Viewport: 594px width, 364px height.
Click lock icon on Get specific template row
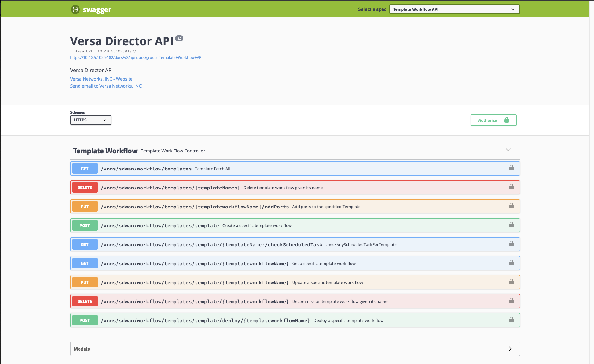coord(511,263)
